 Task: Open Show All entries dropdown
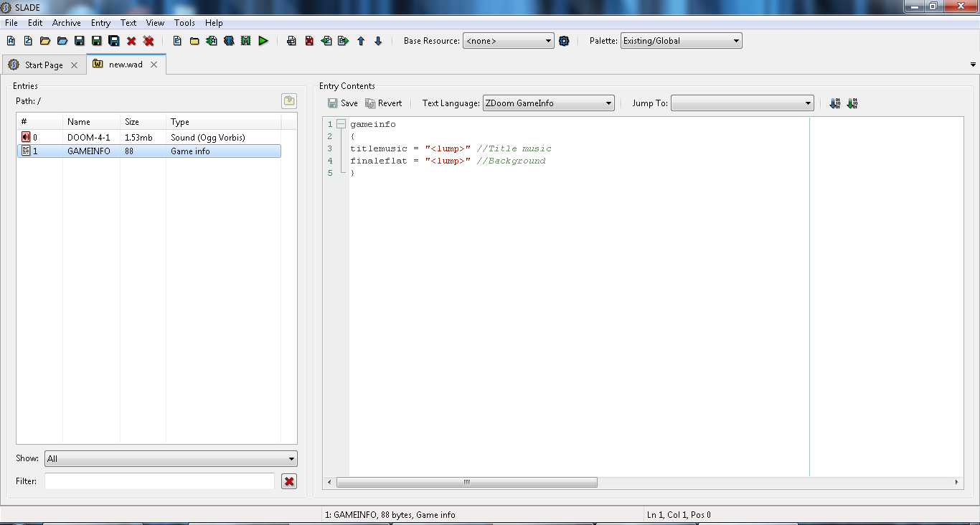[x=171, y=459]
